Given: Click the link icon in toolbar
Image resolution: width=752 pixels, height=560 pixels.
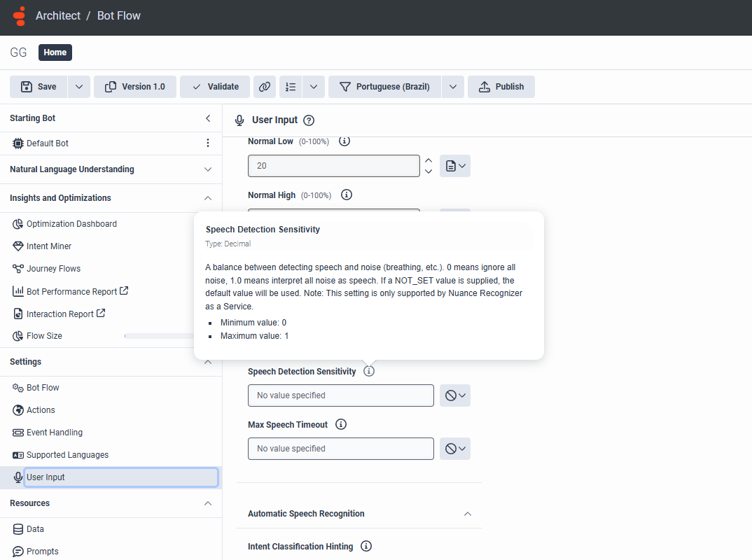Looking at the screenshot, I should [264, 87].
